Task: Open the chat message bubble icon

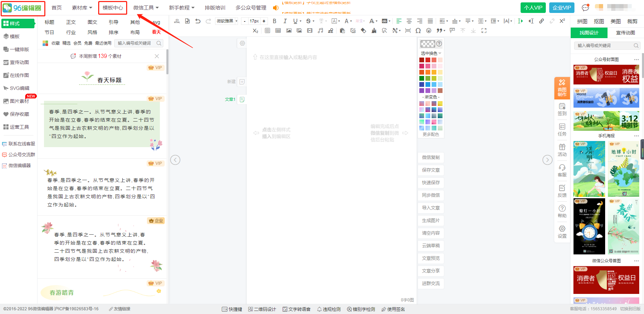Action: 585,7
